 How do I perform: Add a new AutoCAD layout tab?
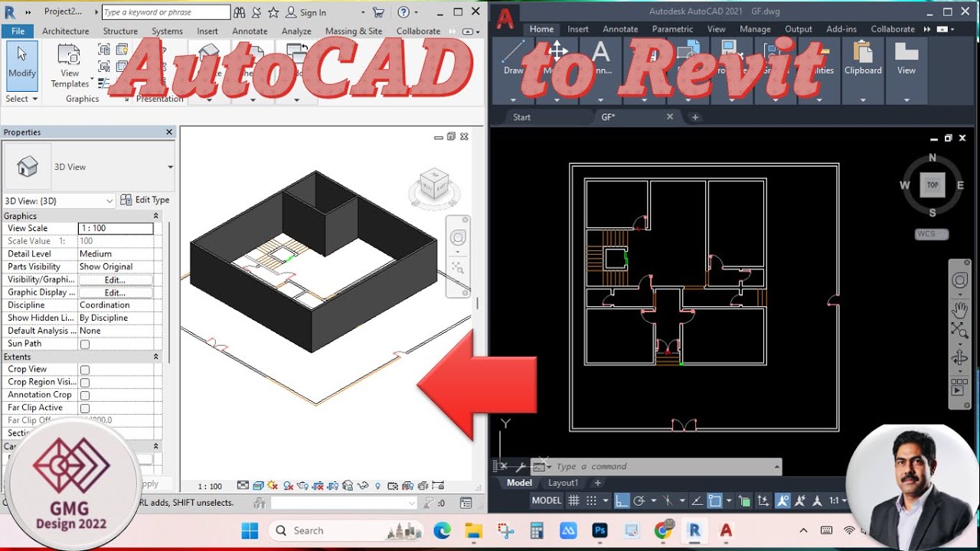598,483
